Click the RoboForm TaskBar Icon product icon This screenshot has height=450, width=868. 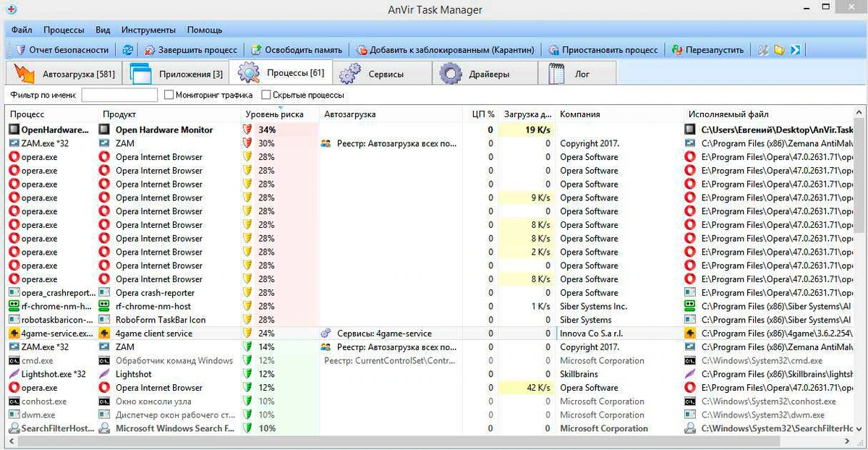(x=104, y=320)
